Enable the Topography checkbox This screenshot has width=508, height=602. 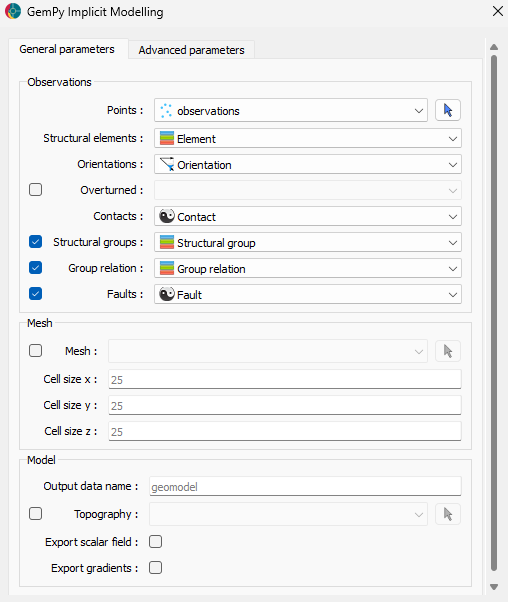[35, 514]
